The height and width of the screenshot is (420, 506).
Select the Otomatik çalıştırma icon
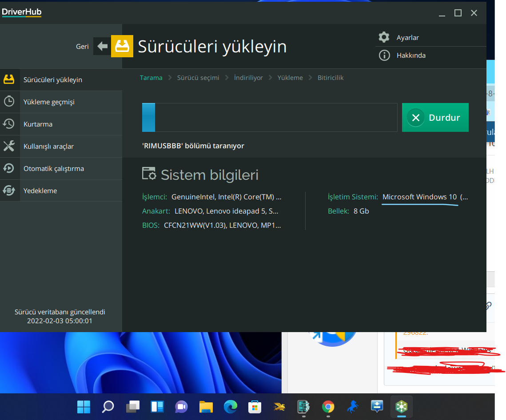click(9, 168)
